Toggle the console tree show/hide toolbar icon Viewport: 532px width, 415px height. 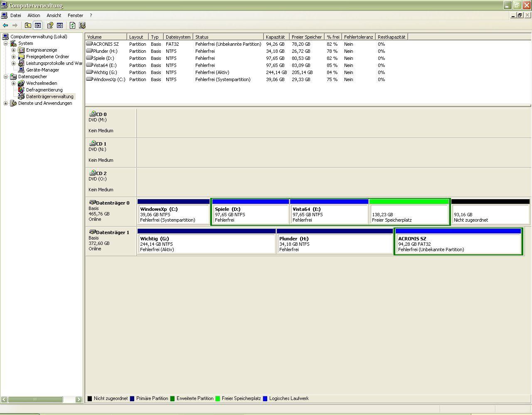tap(38, 25)
